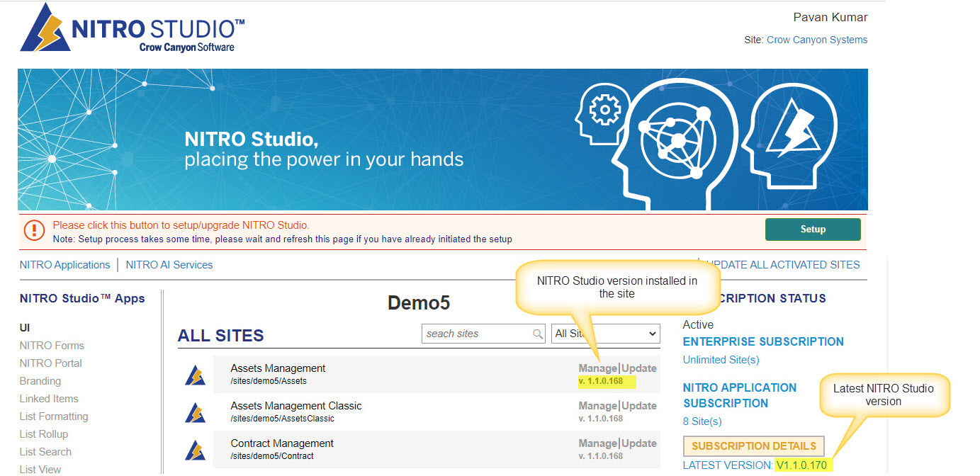Image resolution: width=980 pixels, height=476 pixels.
Task: Click the Assets Management Classic site name
Action: pos(296,406)
